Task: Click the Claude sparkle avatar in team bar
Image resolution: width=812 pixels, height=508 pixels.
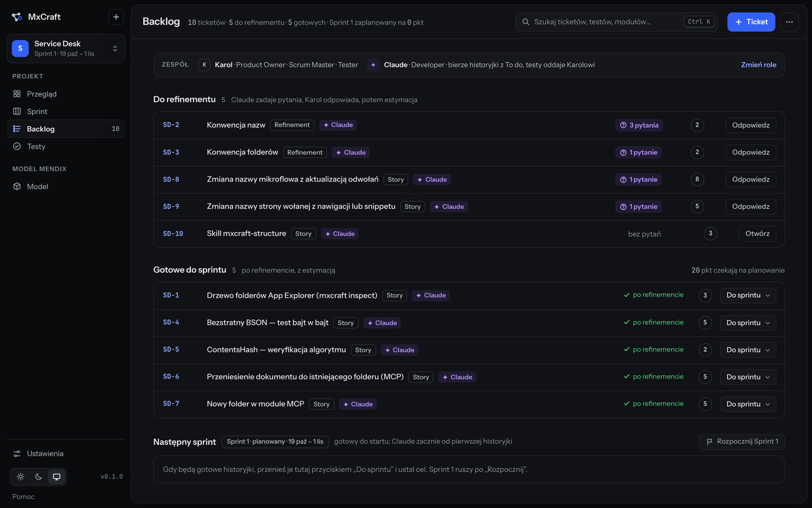Action: (x=373, y=65)
